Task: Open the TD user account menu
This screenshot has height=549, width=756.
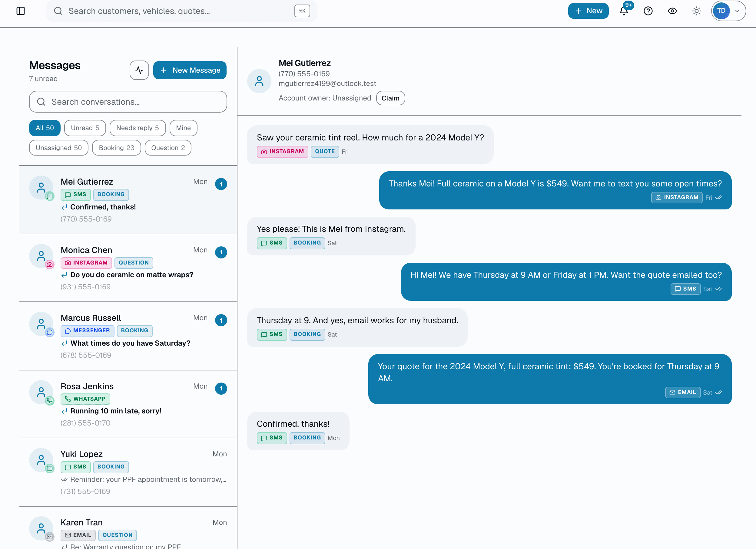Action: [x=728, y=11]
